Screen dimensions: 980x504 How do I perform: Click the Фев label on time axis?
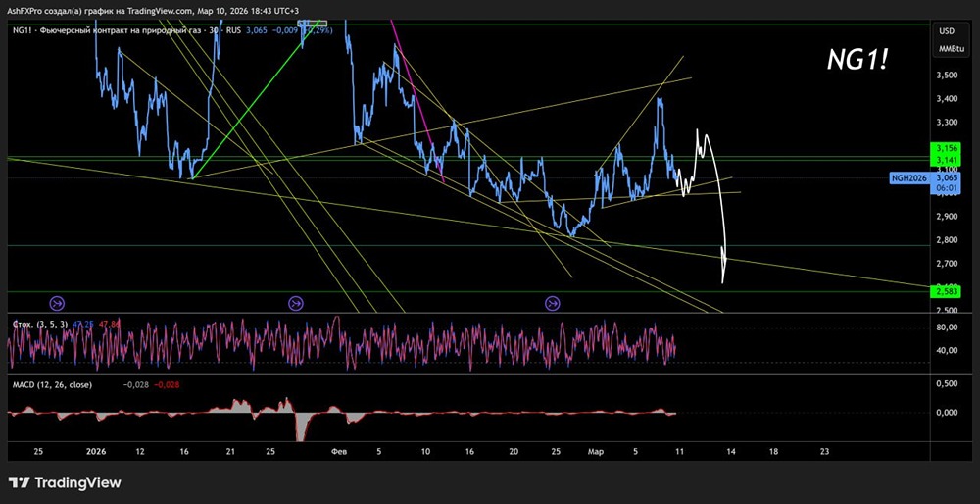[339, 451]
